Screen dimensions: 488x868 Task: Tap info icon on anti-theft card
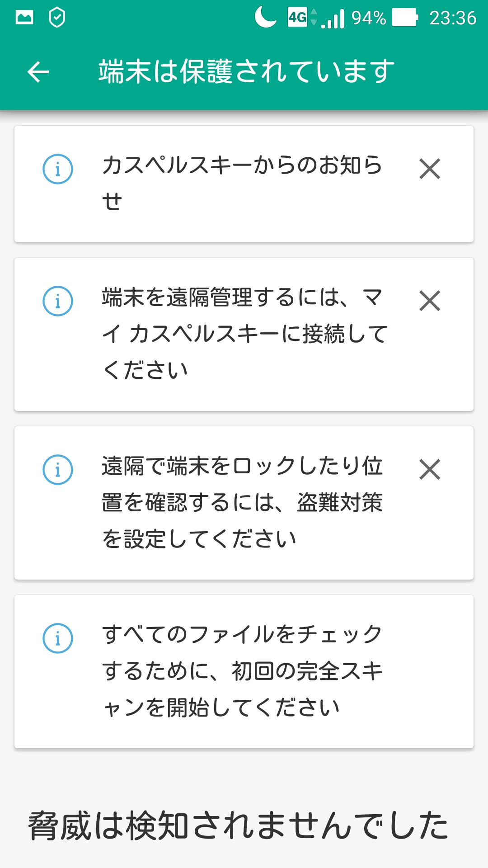point(58,469)
